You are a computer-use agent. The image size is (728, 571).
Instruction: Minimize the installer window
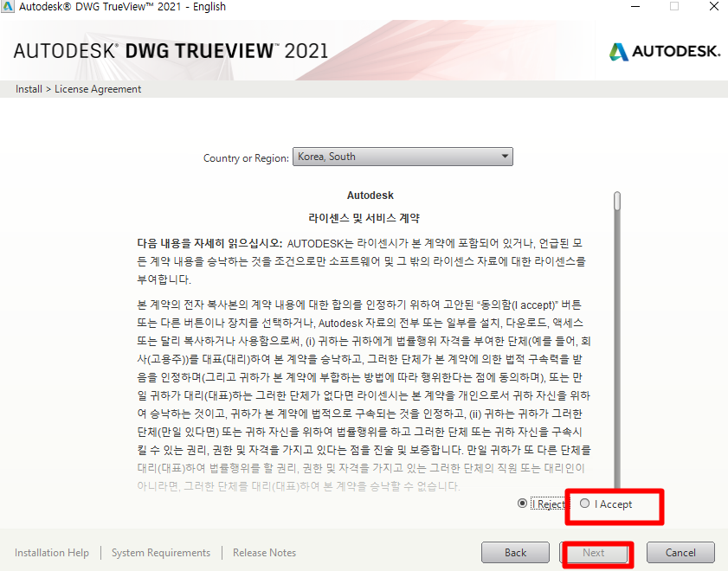point(635,7)
